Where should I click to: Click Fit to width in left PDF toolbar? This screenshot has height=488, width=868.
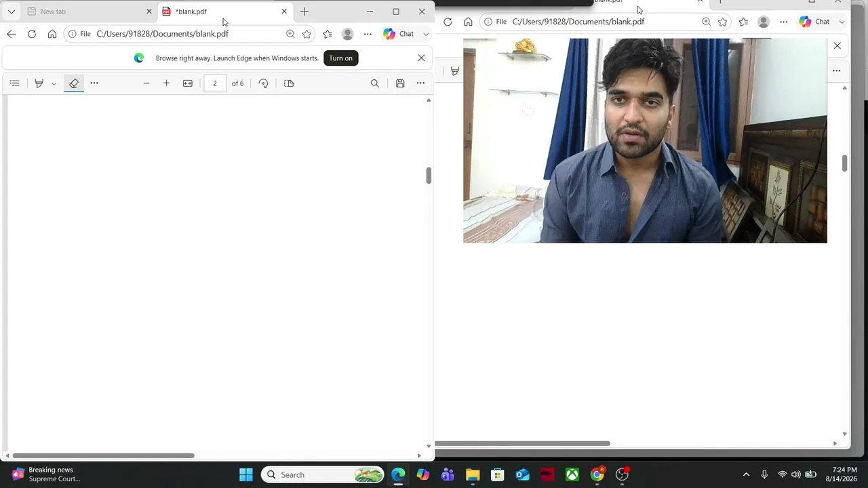(188, 83)
